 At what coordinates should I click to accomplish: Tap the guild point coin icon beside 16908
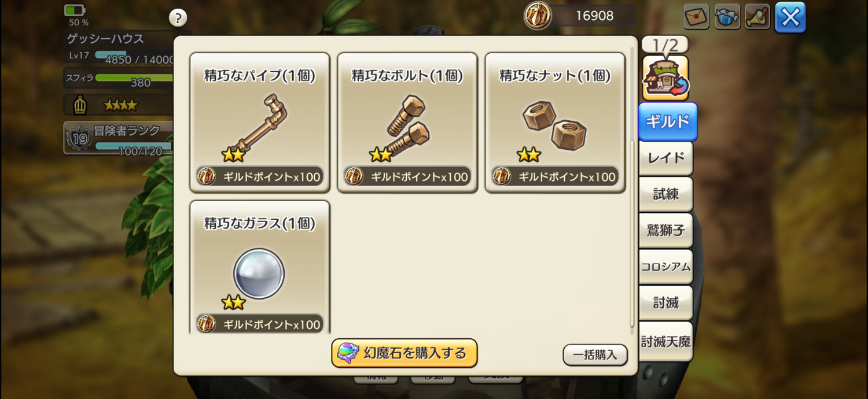point(538,16)
